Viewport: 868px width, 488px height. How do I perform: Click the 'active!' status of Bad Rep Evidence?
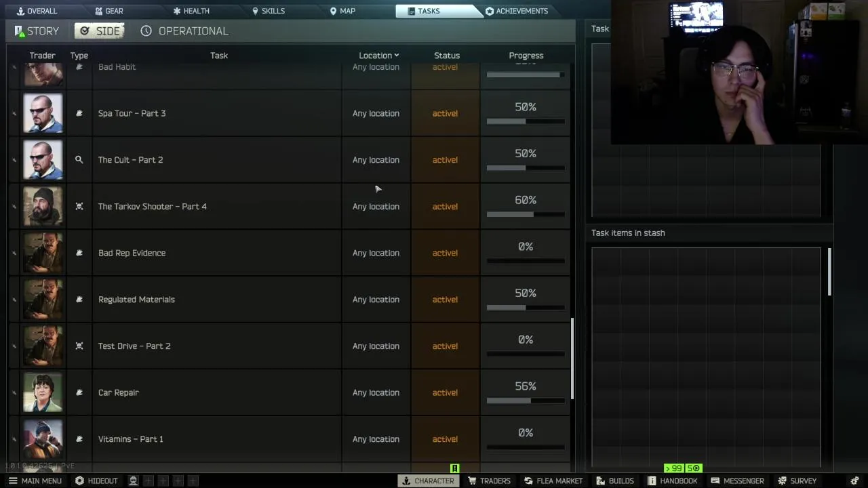click(445, 253)
